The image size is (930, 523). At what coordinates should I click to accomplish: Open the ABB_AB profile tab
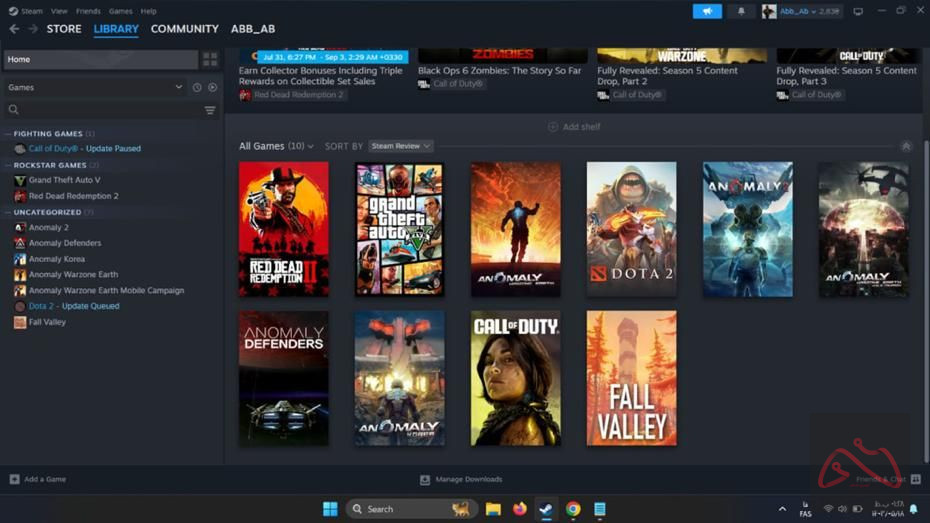(253, 29)
